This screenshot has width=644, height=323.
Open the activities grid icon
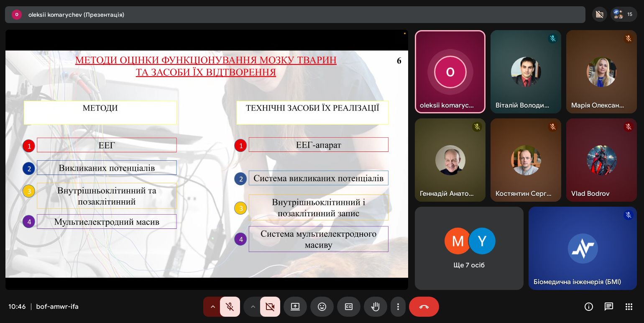click(629, 307)
